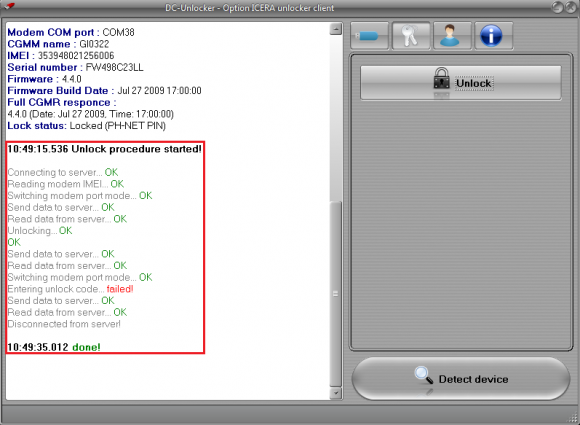Click the Unlock button label
The image size is (580, 425).
point(473,83)
